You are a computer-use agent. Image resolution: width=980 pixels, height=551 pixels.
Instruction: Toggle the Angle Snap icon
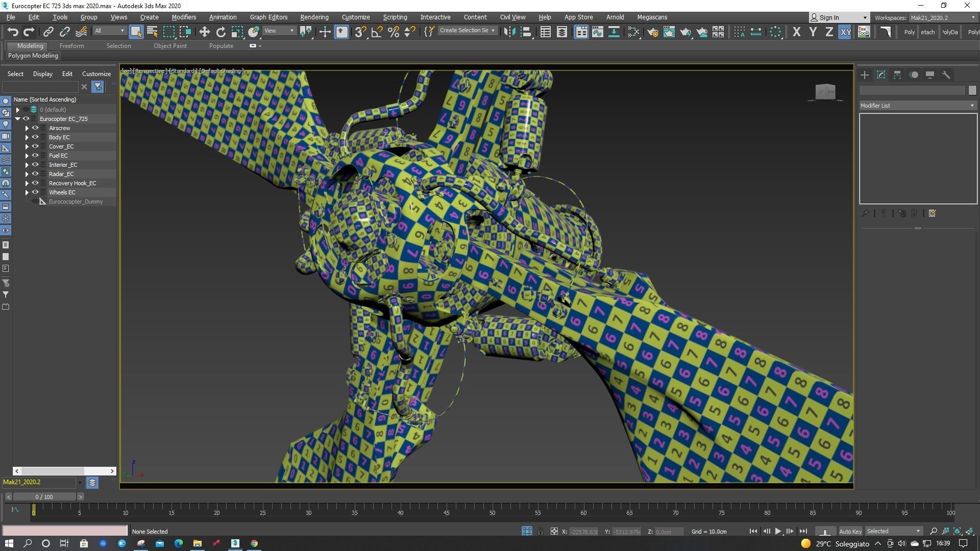click(x=377, y=32)
